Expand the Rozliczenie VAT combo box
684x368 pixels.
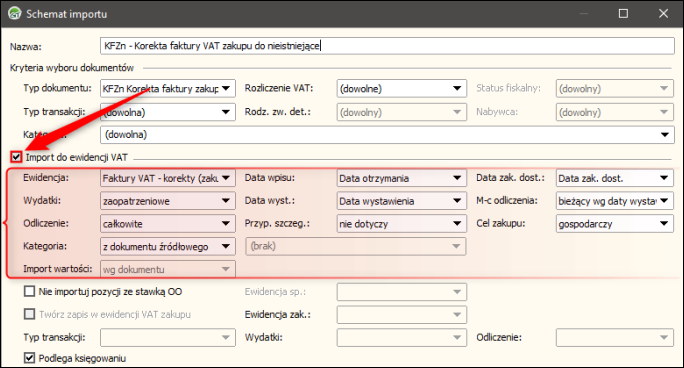click(402, 89)
